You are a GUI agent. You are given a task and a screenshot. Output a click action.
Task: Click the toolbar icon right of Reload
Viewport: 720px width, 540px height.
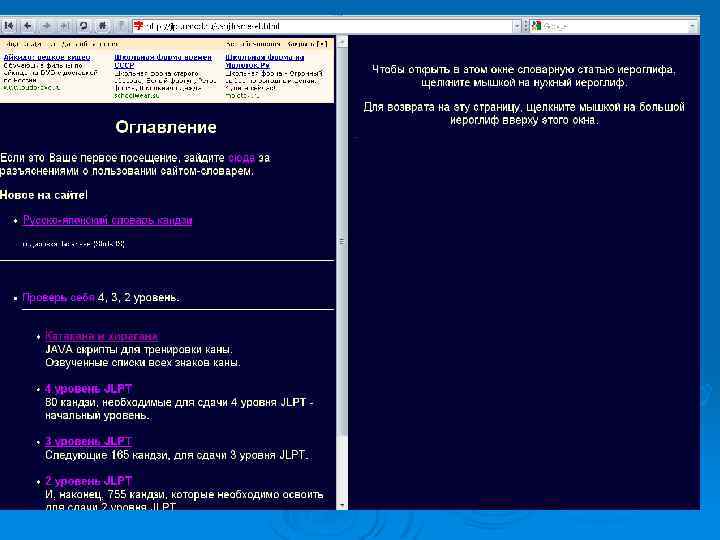coord(102,26)
